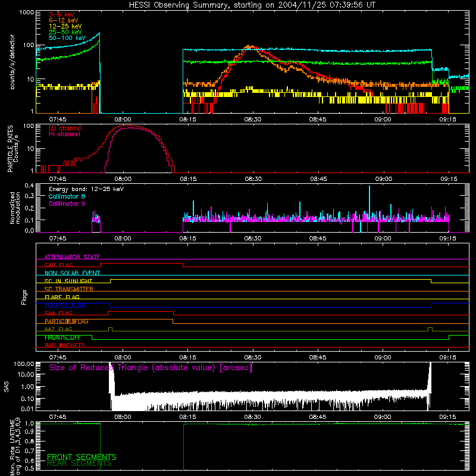
Task: Click the blue ECLIPSE_FLAG label
Action: point(65,305)
